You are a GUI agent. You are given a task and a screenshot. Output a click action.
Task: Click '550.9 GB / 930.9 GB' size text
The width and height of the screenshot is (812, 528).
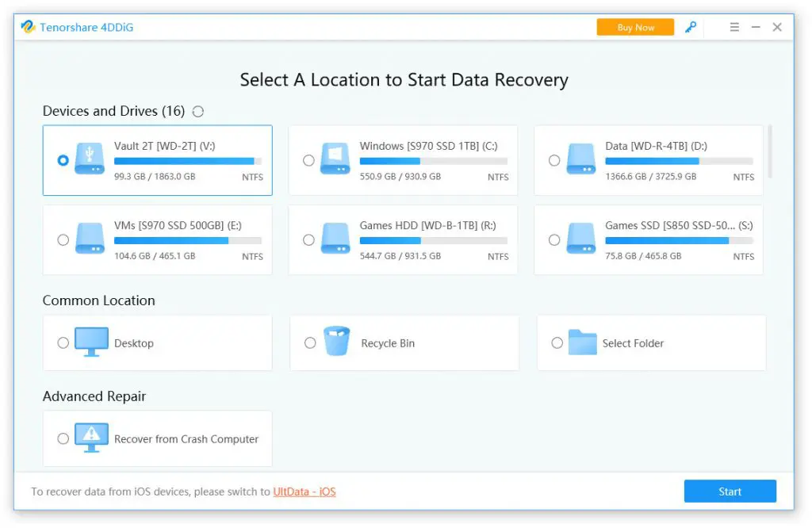(x=400, y=177)
